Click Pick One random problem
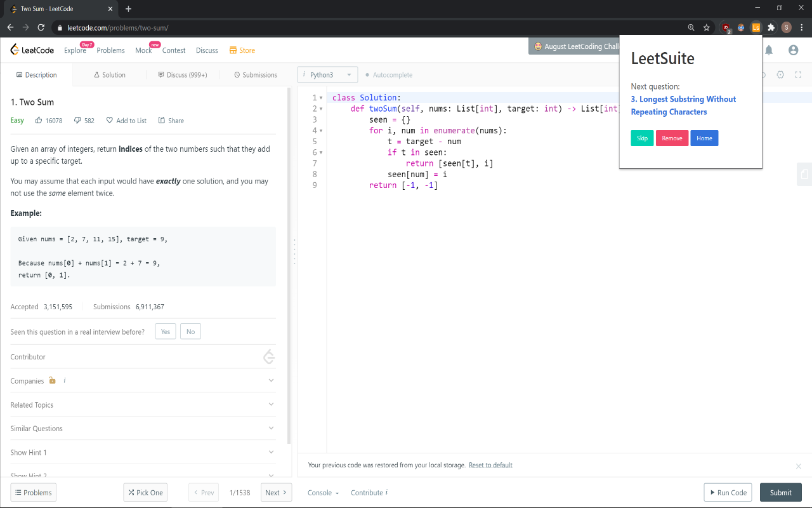This screenshot has width=812, height=508. (x=145, y=493)
